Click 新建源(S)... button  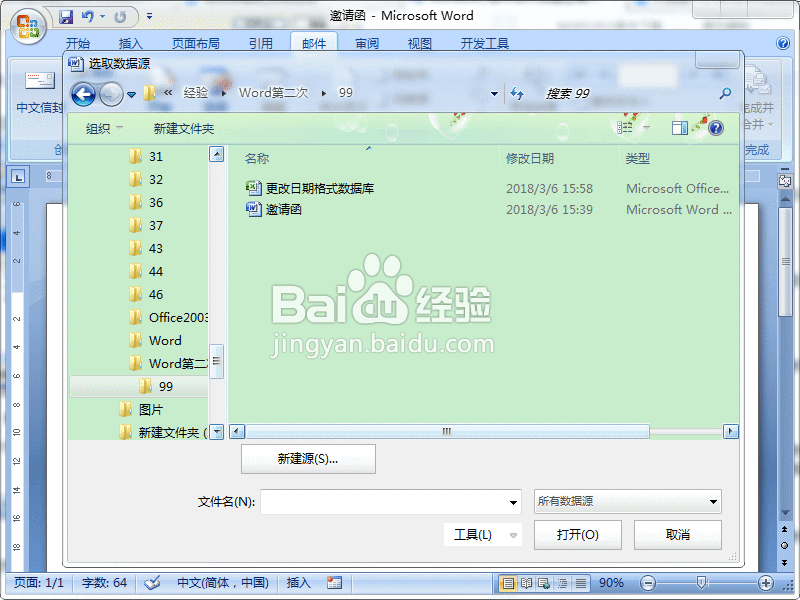pyautogui.click(x=308, y=459)
